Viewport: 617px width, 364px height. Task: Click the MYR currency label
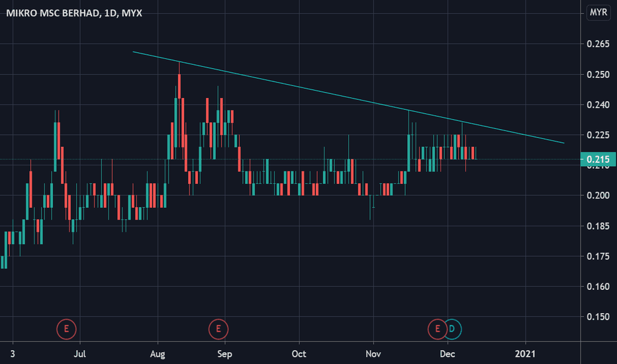point(598,12)
